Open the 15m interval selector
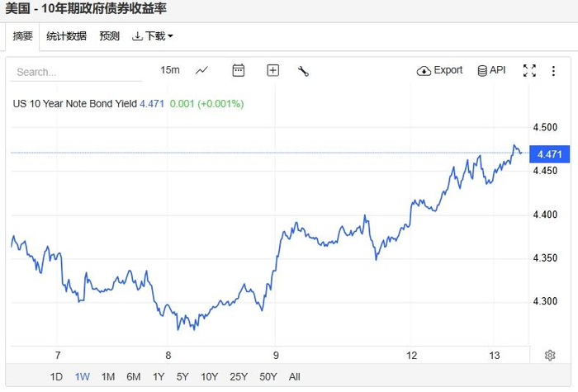Image resolution: width=578 pixels, height=392 pixels. click(x=170, y=71)
